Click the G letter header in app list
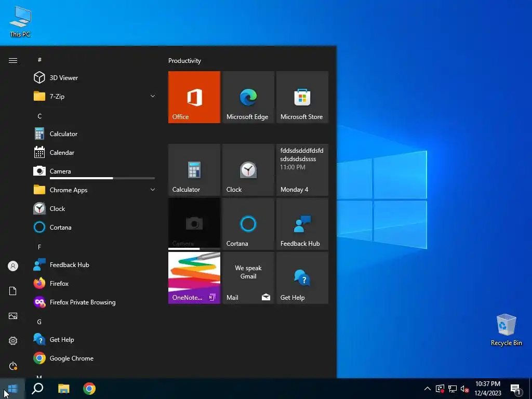 [39, 322]
